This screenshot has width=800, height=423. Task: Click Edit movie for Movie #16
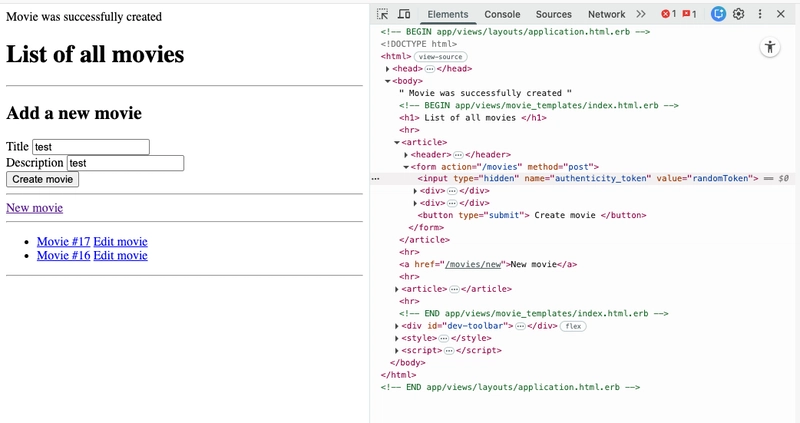coord(120,255)
